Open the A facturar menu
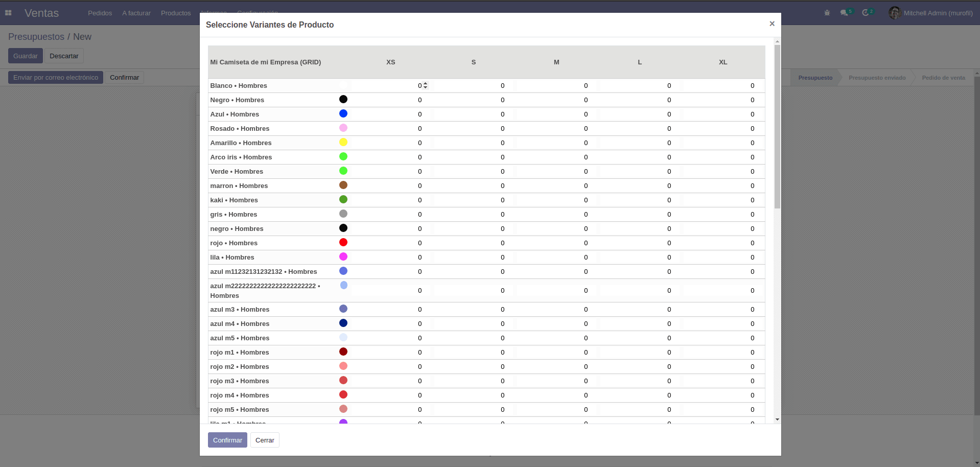 pos(136,13)
